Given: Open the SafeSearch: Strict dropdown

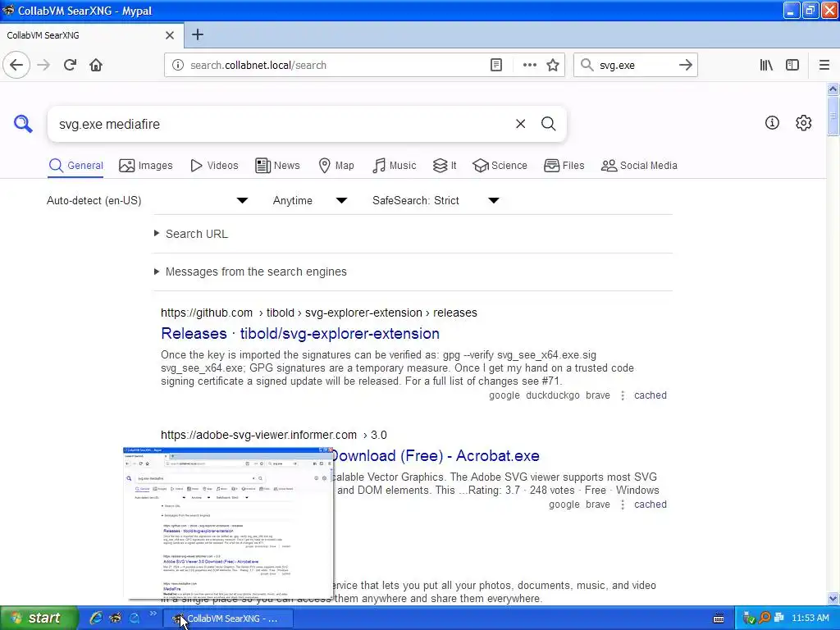Looking at the screenshot, I should pos(436,200).
